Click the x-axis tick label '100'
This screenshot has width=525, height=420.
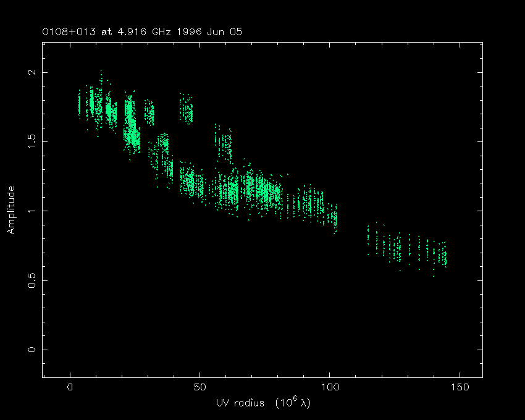(329, 388)
